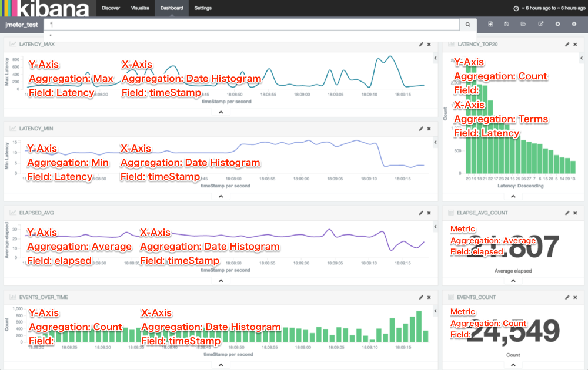Focus the dashboard query search field
The image size is (588, 370).
coord(252,25)
